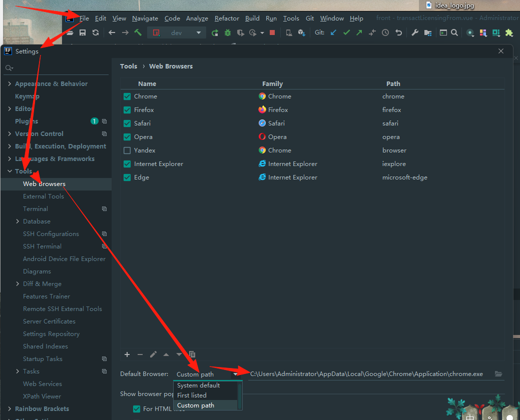
Task: Expand the Database settings node
Action: point(18,221)
